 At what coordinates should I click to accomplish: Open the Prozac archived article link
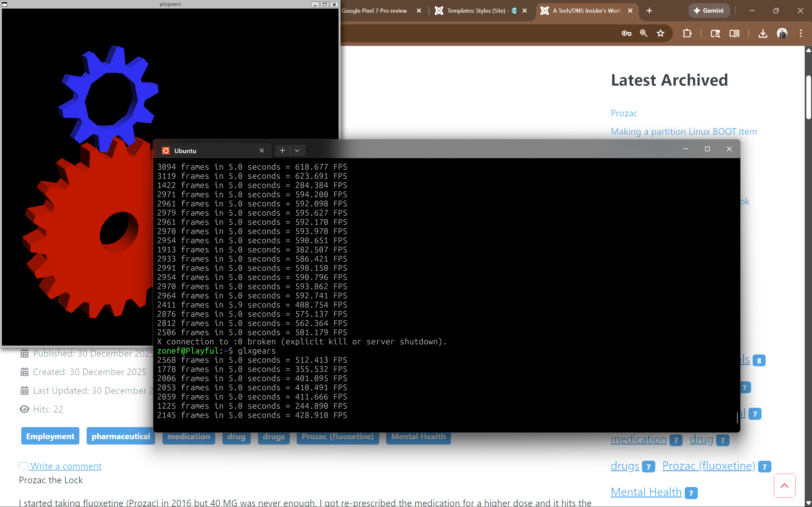point(624,113)
